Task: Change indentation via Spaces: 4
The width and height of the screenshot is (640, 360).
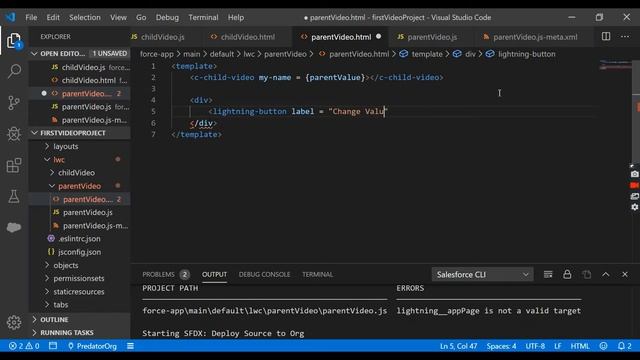Action: click(x=501, y=346)
